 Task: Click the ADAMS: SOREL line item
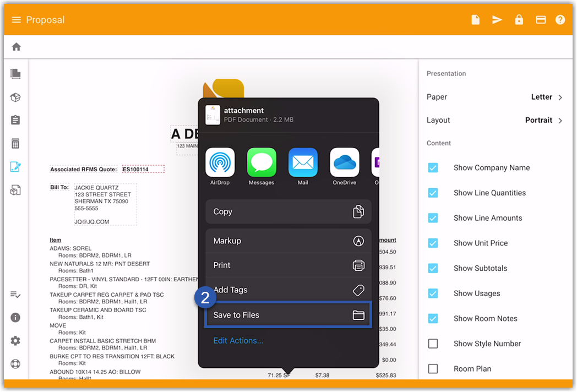point(70,248)
